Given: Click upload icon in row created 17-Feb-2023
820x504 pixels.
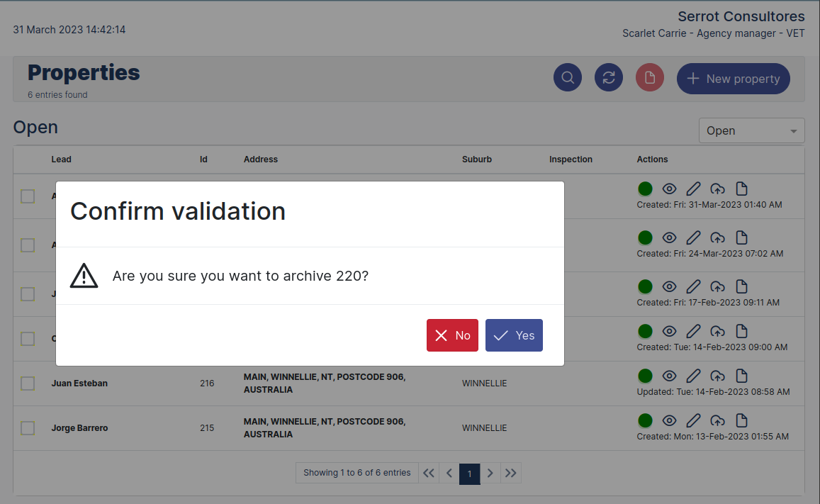Looking at the screenshot, I should coord(718,286).
